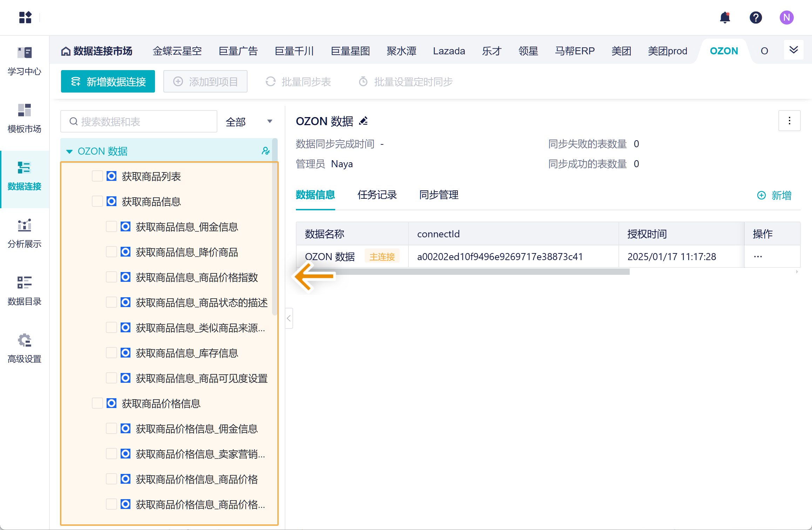Select the Lazada connector tab
812x530 pixels.
point(449,51)
